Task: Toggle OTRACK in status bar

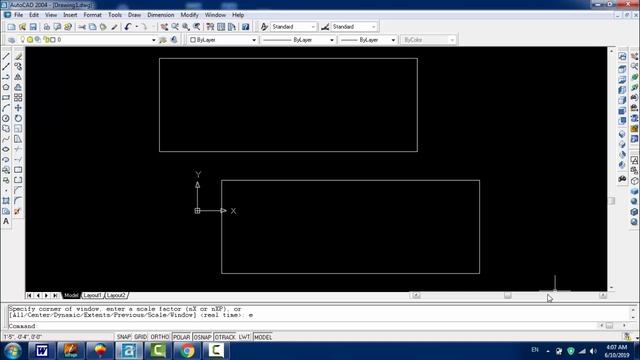Action: [225, 337]
